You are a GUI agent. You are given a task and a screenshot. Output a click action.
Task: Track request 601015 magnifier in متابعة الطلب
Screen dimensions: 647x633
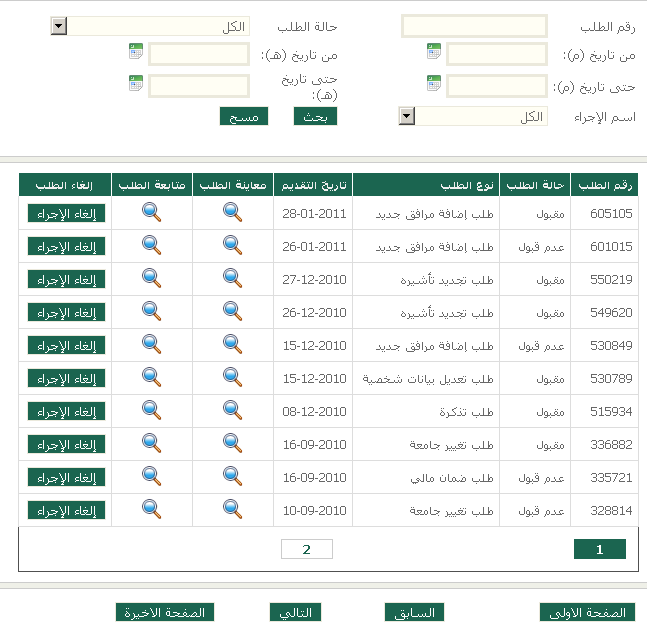[151, 246]
